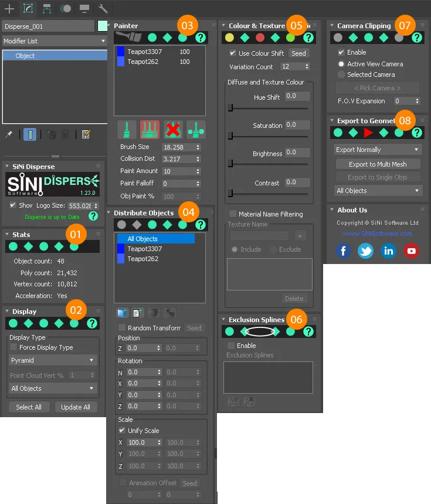Collapse the About Us rollout
The height and width of the screenshot is (504, 431).
click(x=332, y=209)
